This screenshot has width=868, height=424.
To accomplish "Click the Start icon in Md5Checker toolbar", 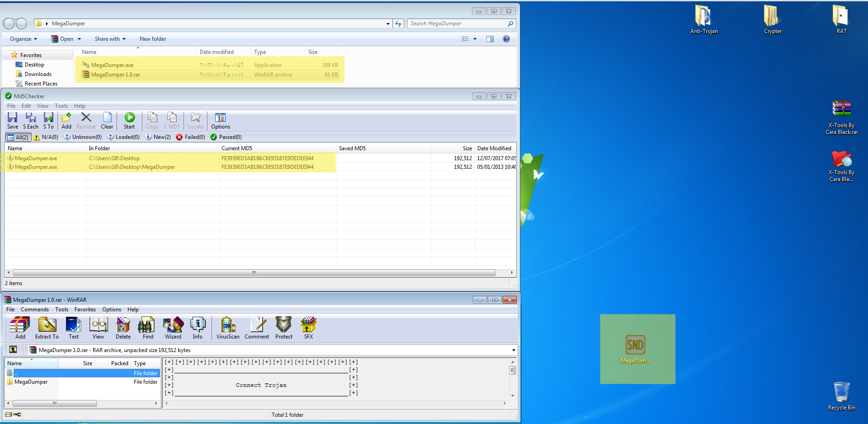I will (129, 120).
